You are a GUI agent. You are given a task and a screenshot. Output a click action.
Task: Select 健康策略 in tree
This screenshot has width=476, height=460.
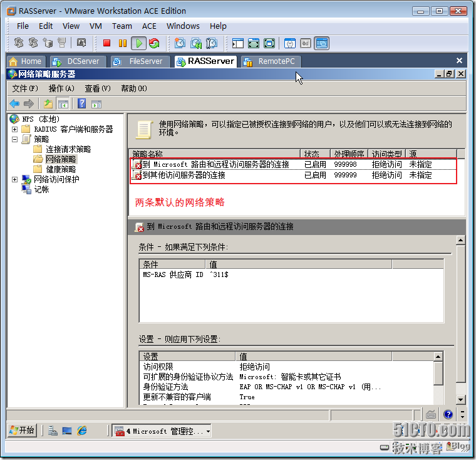[x=61, y=169]
